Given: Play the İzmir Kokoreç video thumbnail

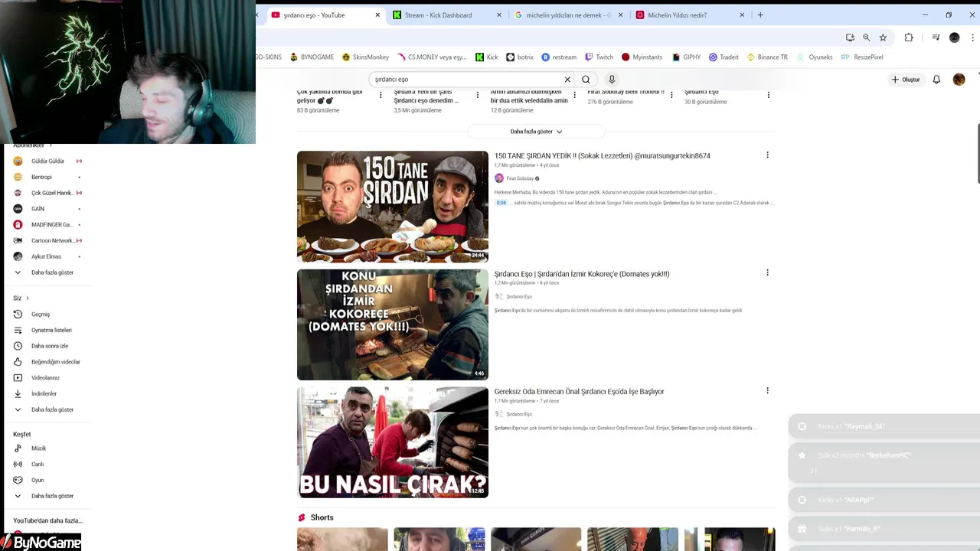Looking at the screenshot, I should 393,324.
